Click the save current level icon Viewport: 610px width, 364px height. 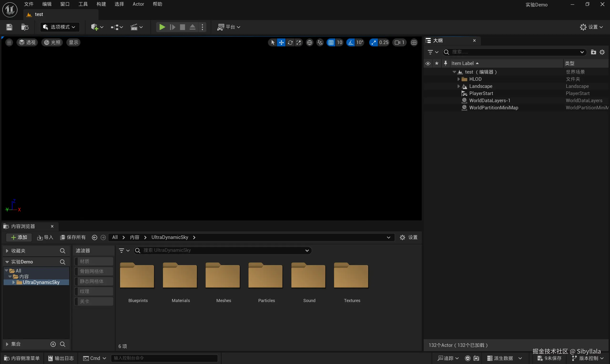(9, 27)
